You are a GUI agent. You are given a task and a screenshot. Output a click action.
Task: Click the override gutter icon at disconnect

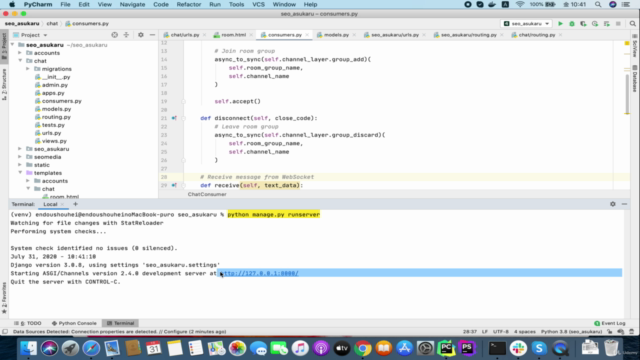174,118
